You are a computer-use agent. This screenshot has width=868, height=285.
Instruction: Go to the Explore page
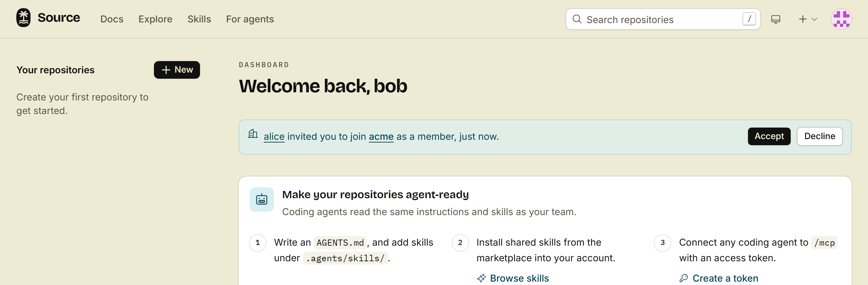pos(155,19)
